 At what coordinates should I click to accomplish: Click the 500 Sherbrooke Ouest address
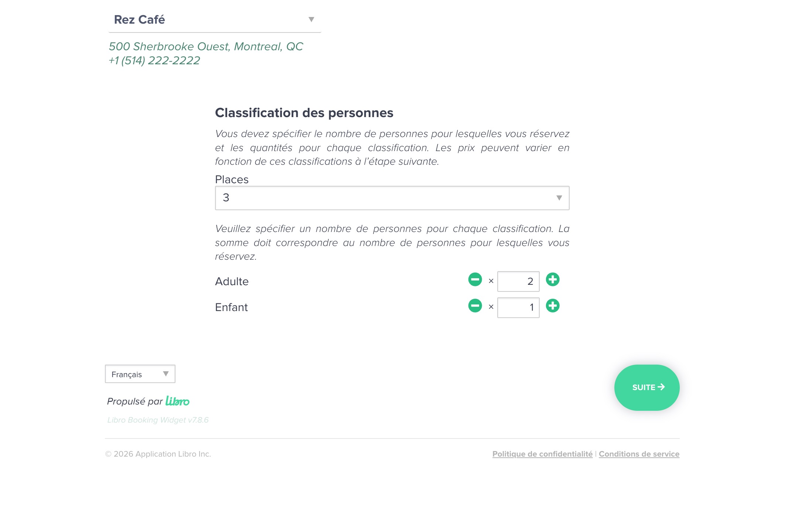coord(206,47)
